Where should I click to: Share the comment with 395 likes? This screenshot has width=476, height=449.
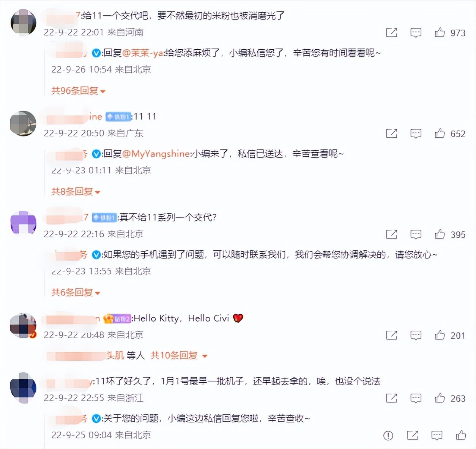(392, 234)
